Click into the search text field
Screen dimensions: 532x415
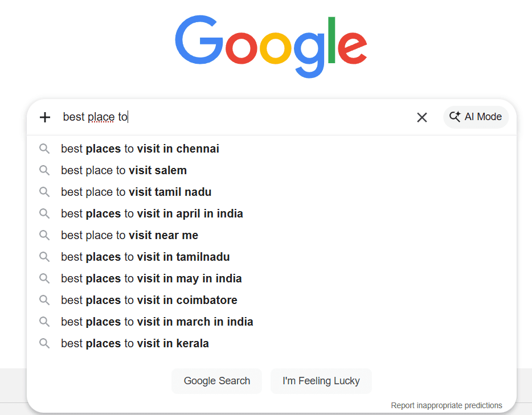256,117
